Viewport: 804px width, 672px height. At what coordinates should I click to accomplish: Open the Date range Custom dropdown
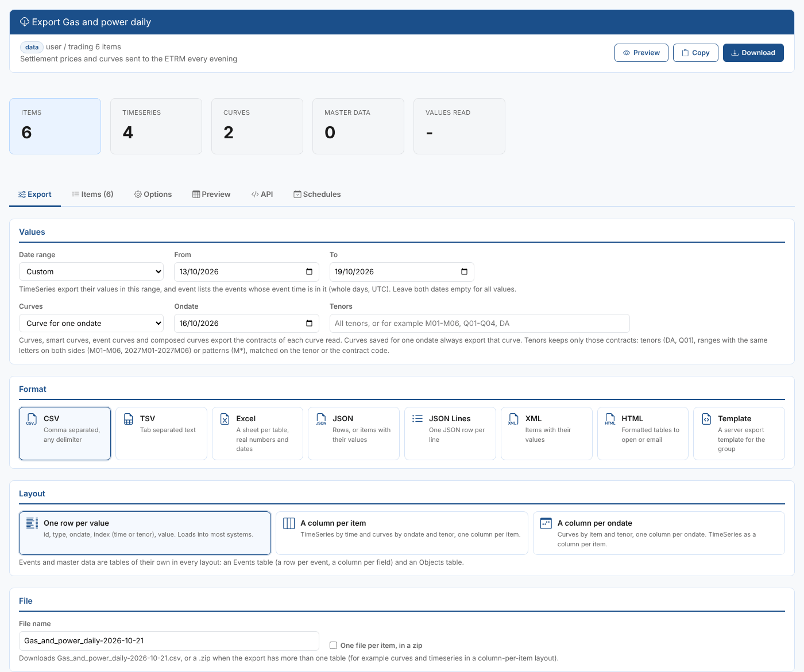pos(91,271)
